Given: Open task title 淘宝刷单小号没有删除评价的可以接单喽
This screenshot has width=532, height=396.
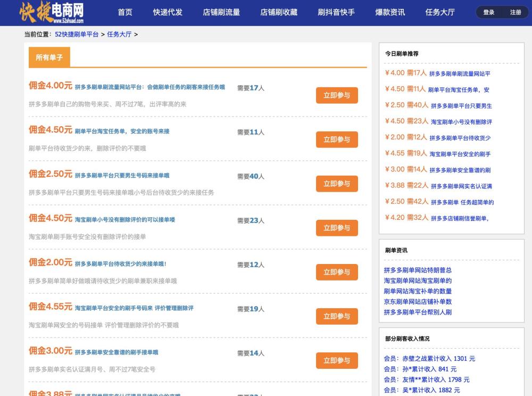Looking at the screenshot, I should [124, 219].
